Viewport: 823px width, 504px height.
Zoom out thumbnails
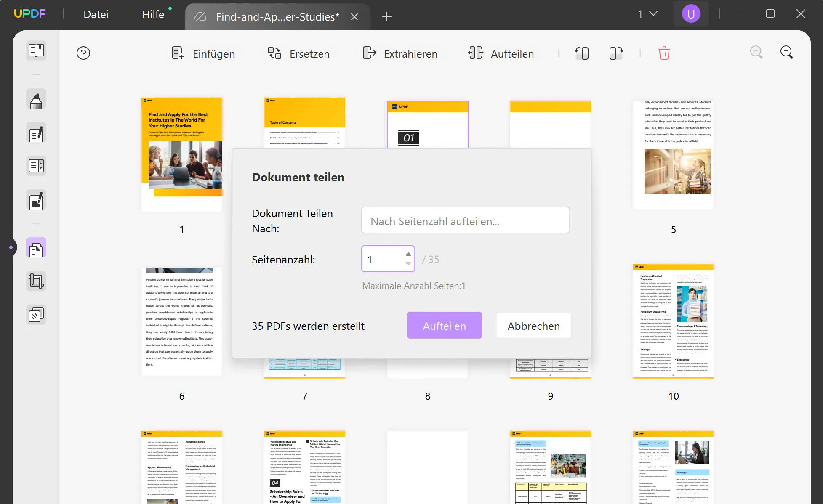(x=756, y=53)
